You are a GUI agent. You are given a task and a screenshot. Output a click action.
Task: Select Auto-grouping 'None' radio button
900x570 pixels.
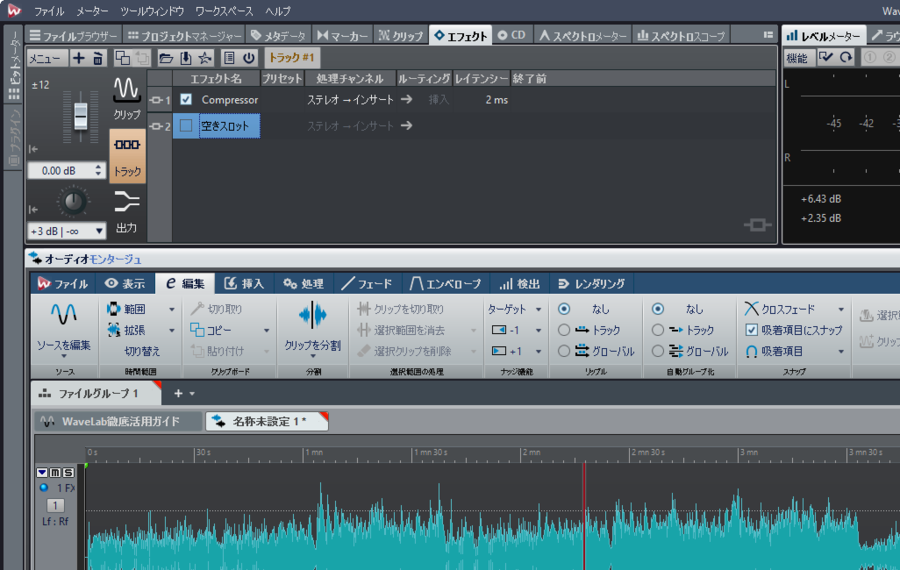click(x=658, y=309)
